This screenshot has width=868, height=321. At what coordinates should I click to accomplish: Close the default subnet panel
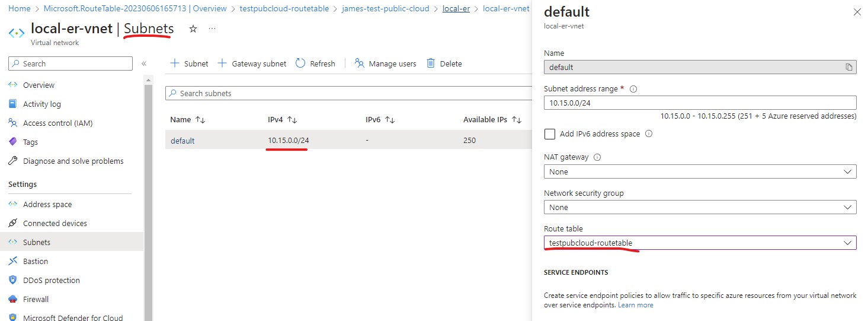[x=857, y=12]
